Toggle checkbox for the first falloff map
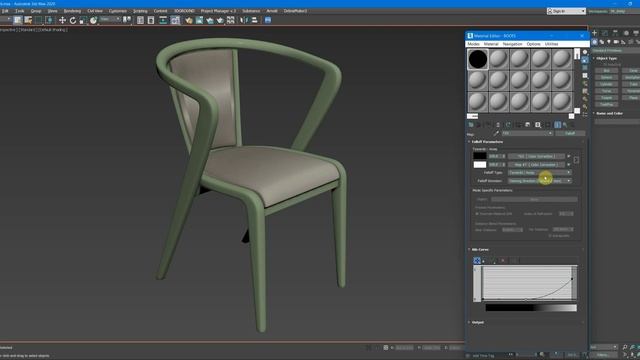 [569, 156]
